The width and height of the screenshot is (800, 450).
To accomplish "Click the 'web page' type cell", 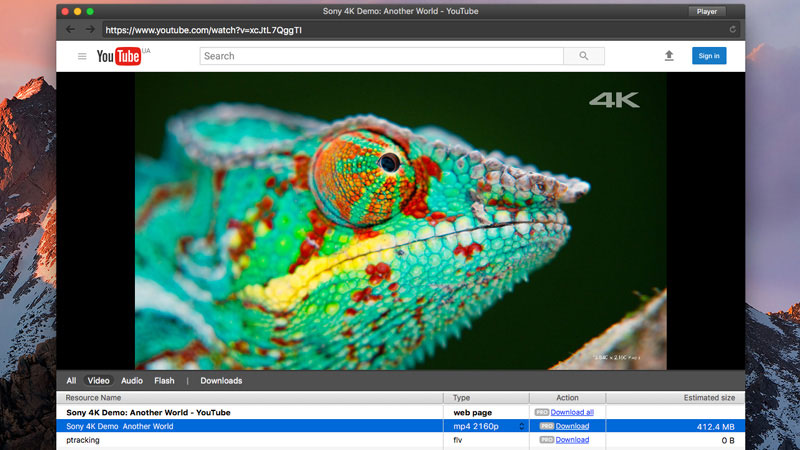I will tap(472, 412).
